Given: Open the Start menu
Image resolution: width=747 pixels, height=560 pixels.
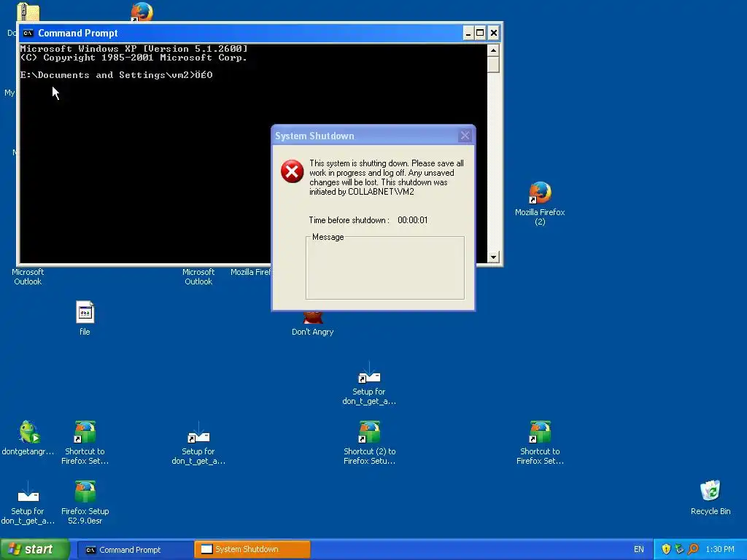Looking at the screenshot, I should (35, 549).
